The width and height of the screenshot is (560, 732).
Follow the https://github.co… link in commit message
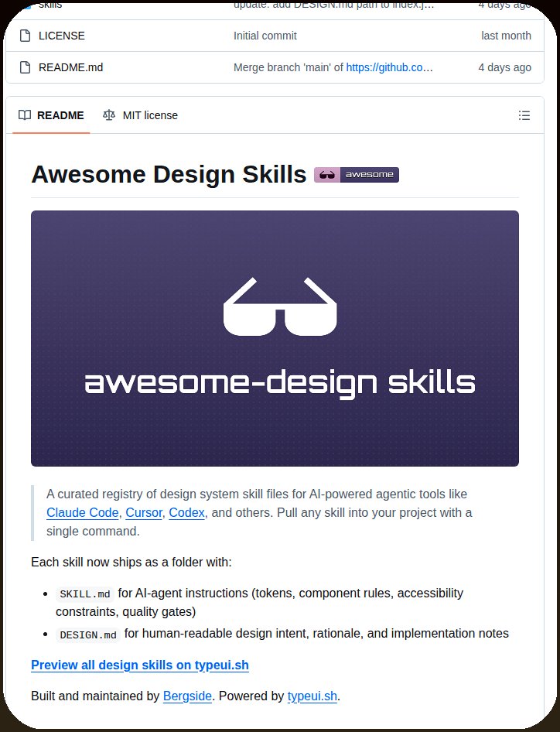point(389,67)
